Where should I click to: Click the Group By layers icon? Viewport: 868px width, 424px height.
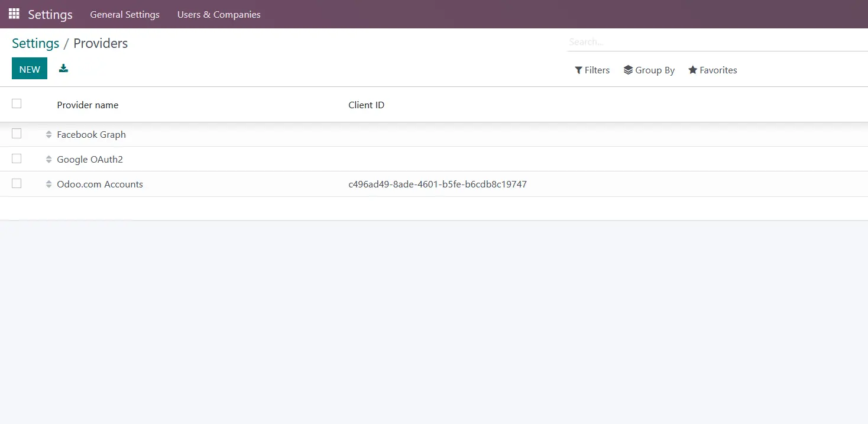628,70
